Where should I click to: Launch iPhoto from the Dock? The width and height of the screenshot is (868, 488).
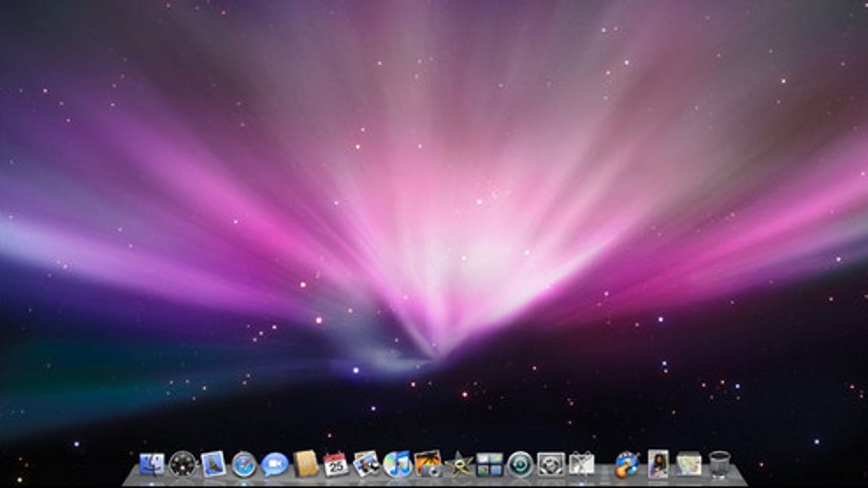(x=428, y=463)
